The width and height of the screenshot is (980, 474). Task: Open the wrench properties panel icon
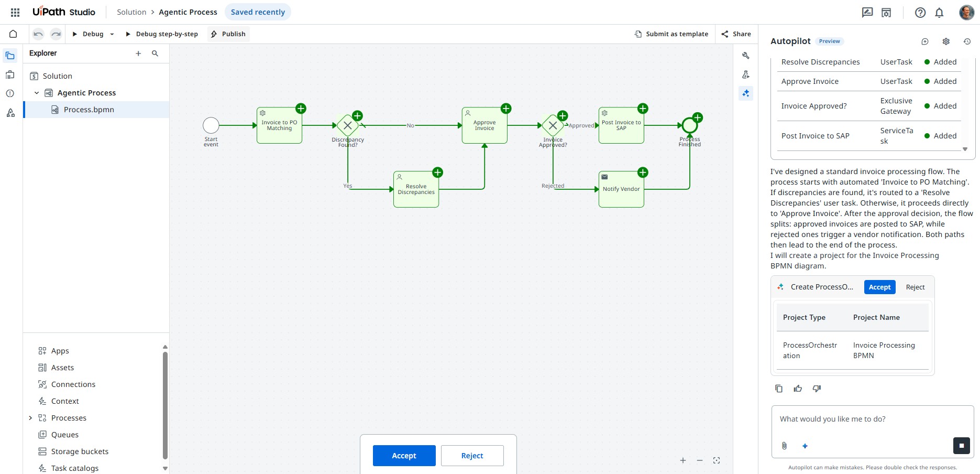point(746,56)
